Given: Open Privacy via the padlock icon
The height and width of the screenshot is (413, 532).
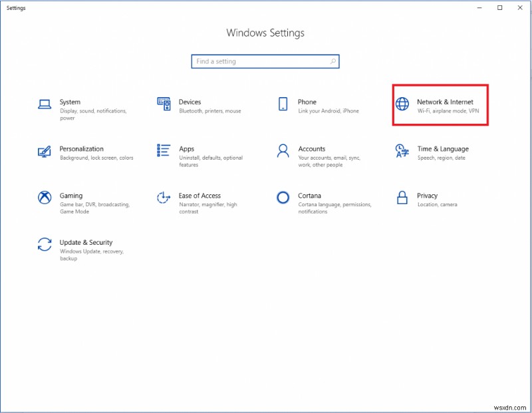Looking at the screenshot, I should [402, 198].
